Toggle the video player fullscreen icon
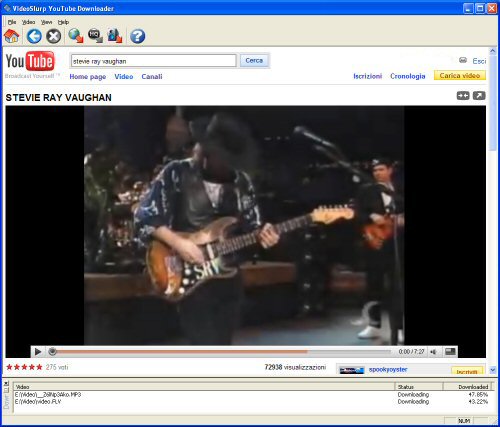Image resolution: width=500 pixels, height=427 pixels. 450,351
